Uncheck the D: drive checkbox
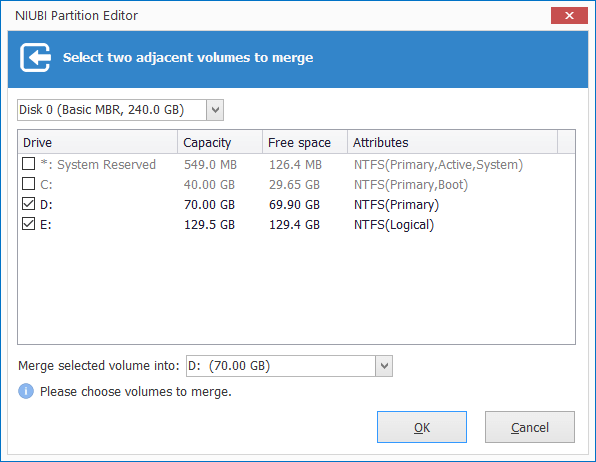The width and height of the screenshot is (596, 462). point(29,204)
